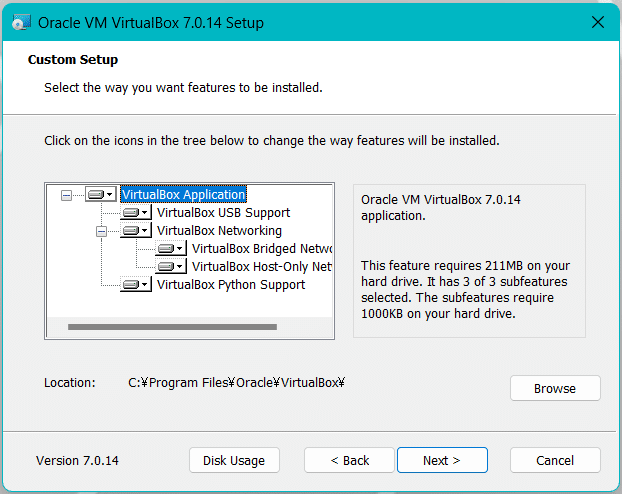
Task: Select the VirtualBox Application tree label
Action: 183,195
